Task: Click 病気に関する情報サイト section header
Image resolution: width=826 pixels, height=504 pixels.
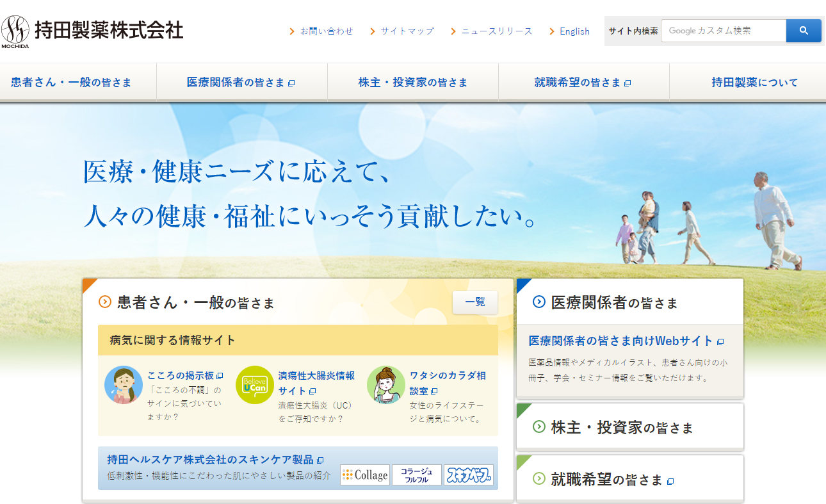Action: [x=298, y=340]
